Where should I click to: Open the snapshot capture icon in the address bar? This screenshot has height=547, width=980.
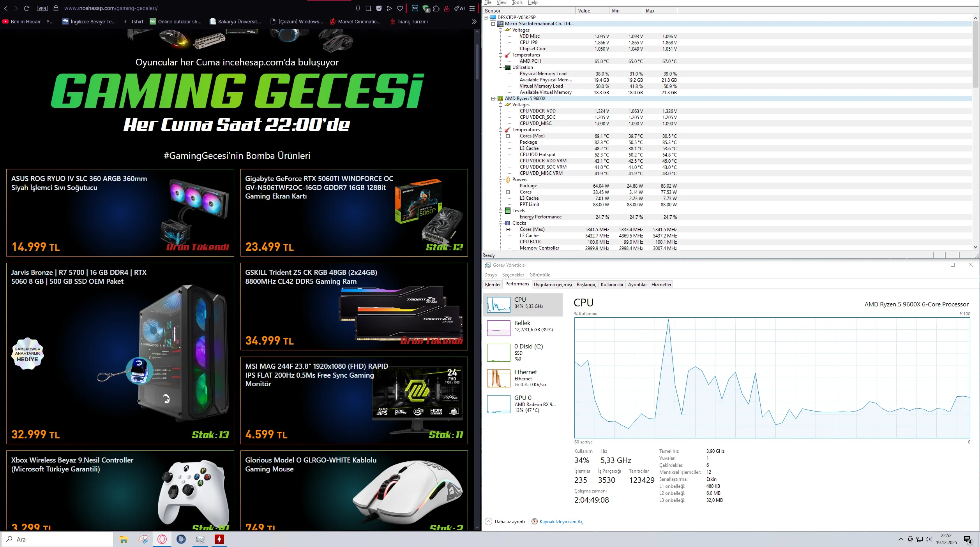(368, 8)
